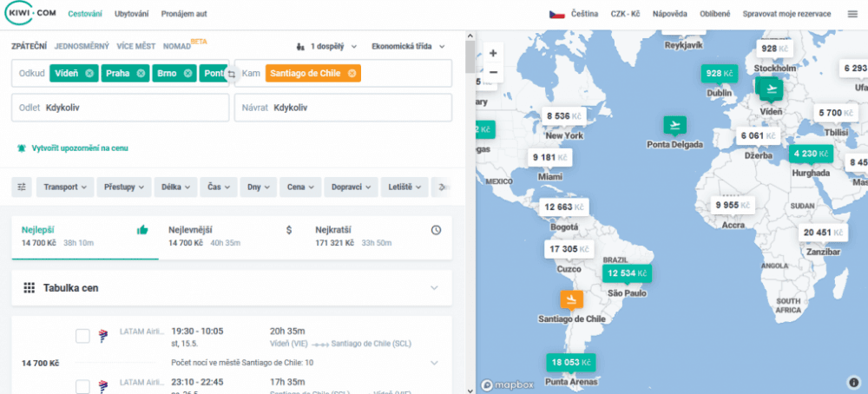Click the Santiago de Chile plane marker

(x=571, y=299)
